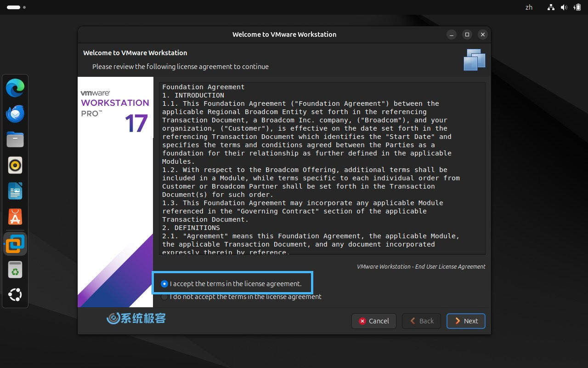This screenshot has width=588, height=368.
Task: Click VMware Workstation icon in dock
Action: pos(15,244)
